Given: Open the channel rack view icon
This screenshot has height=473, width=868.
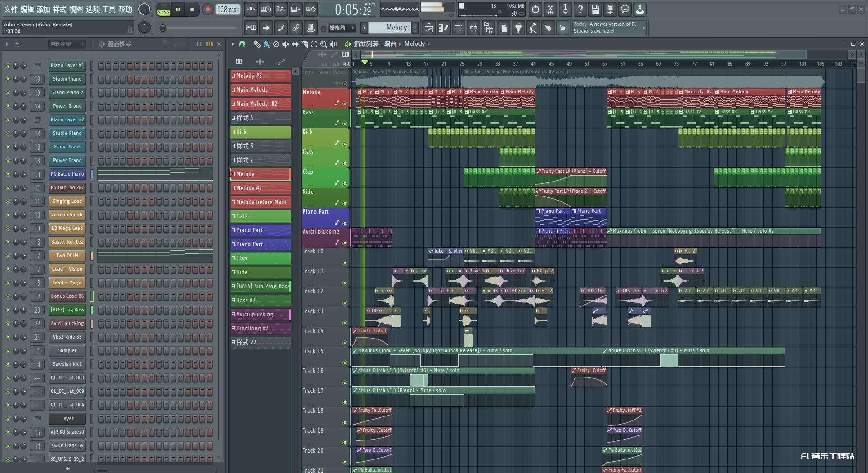Looking at the screenshot, I should (x=458, y=28).
